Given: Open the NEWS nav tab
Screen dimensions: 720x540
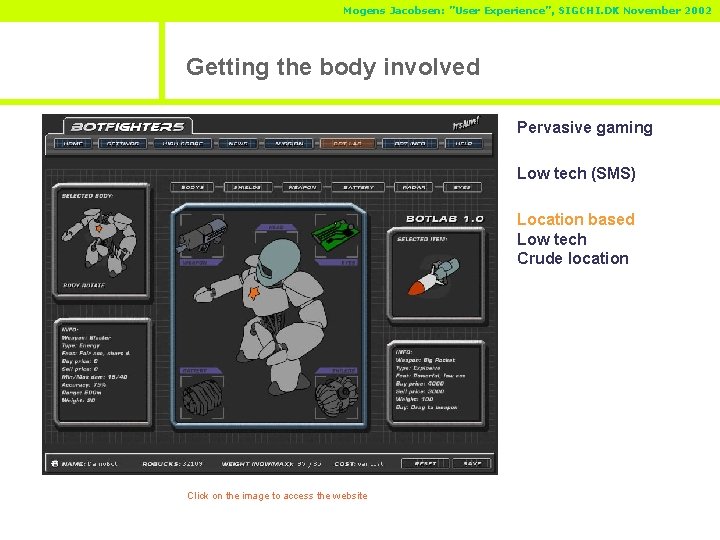Looking at the screenshot, I should click(x=238, y=144).
